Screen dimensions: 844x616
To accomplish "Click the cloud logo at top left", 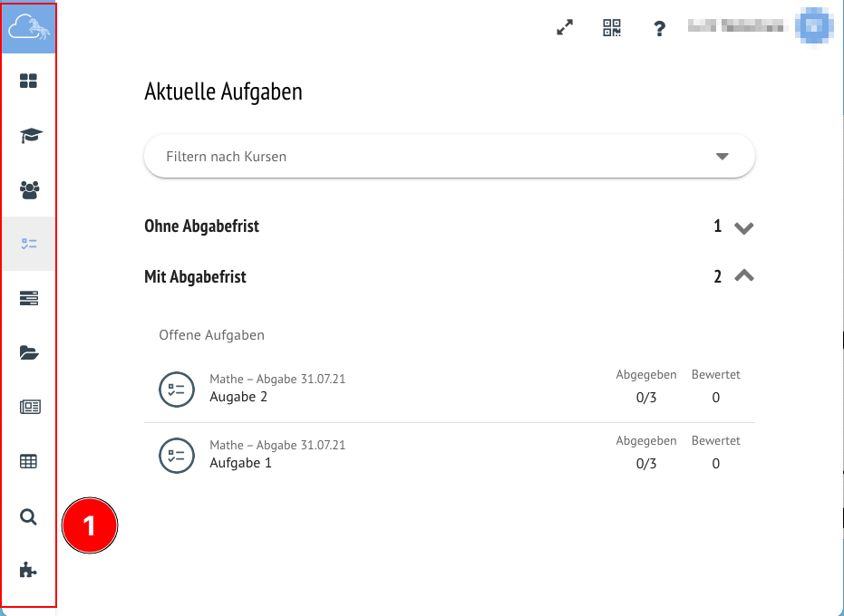I will (29, 29).
